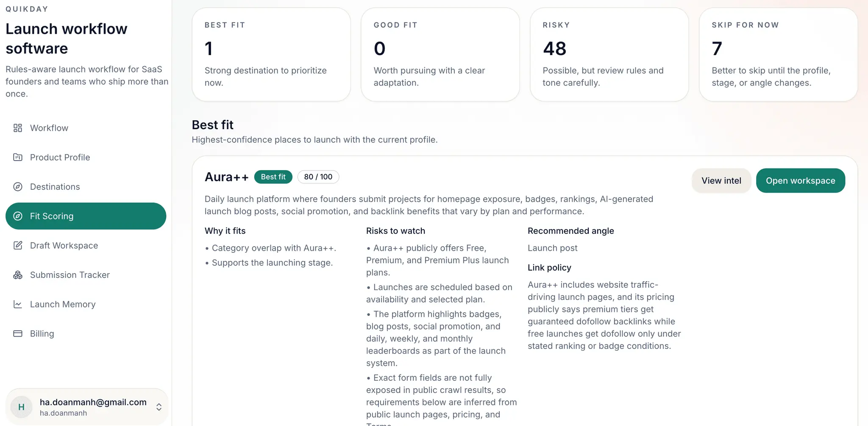The width and height of the screenshot is (868, 426).
Task: Click the Draft Workspace pencil icon
Action: [18, 245]
